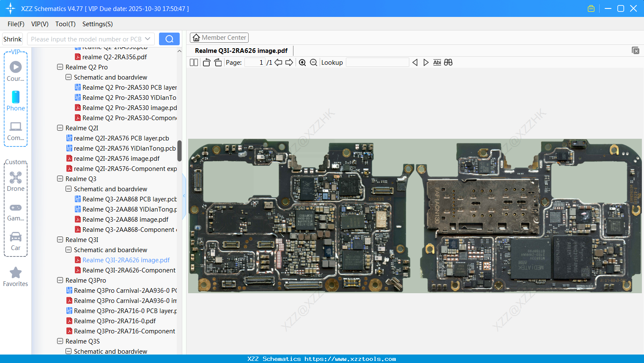Open the binoculars search icon
The height and width of the screenshot is (363, 644).
[448, 63]
